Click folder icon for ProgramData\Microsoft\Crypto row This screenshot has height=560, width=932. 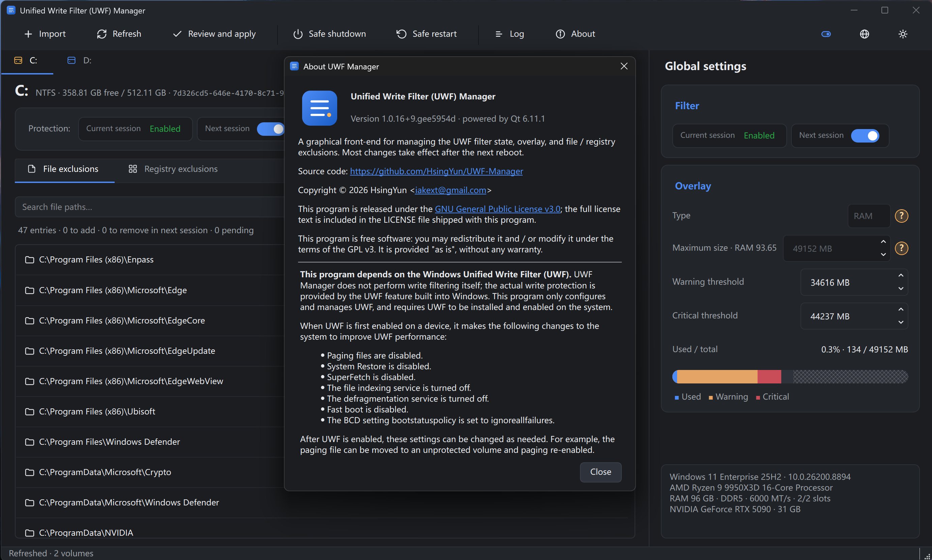click(x=29, y=472)
